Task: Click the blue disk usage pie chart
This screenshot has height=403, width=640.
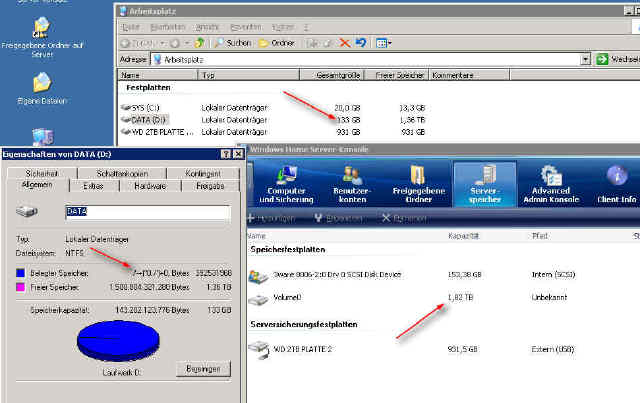Action: [118, 341]
